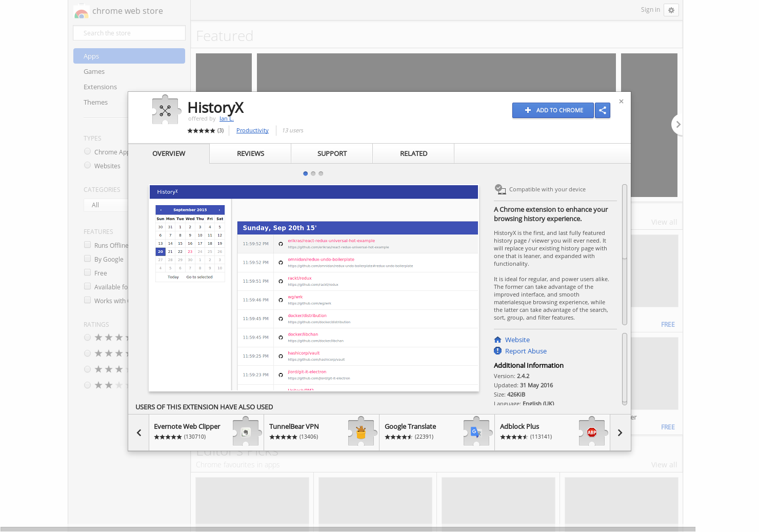
Task: Click the HistoryX extension puzzle icon
Action: 166,110
